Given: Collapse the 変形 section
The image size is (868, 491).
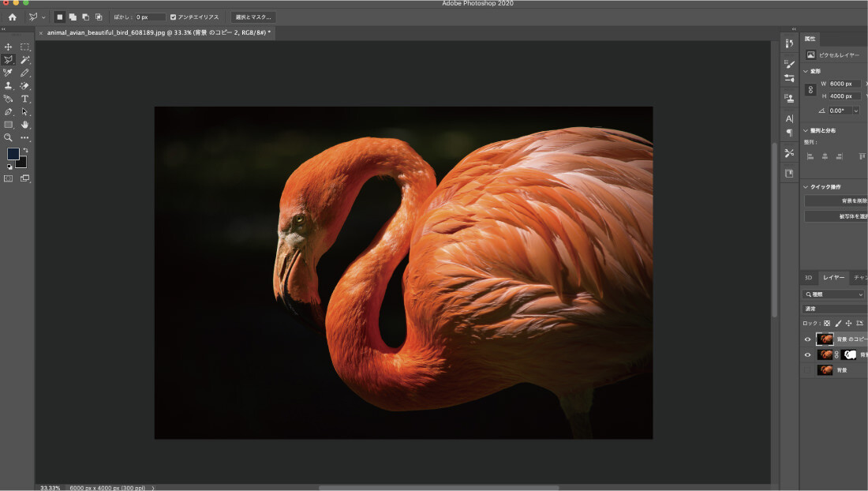Looking at the screenshot, I should [x=806, y=71].
